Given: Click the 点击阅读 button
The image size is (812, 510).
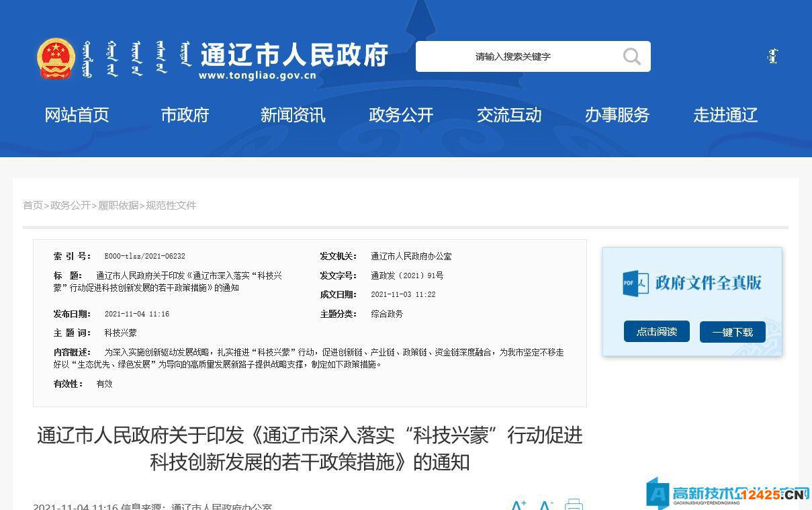Looking at the screenshot, I should coord(656,331).
